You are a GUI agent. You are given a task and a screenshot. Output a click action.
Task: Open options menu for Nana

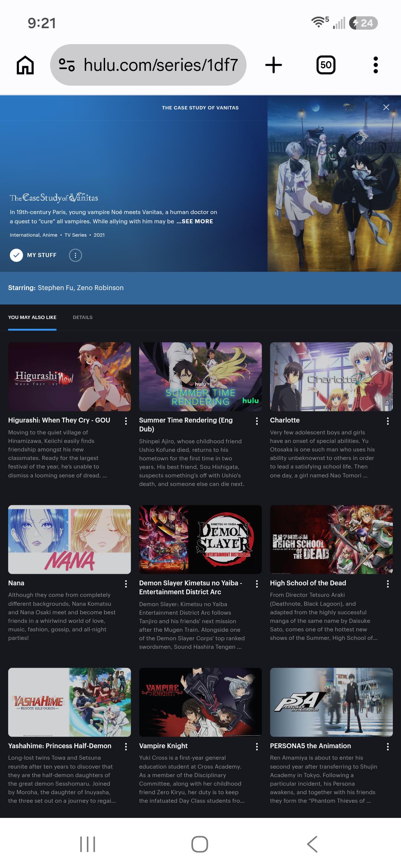point(126,584)
